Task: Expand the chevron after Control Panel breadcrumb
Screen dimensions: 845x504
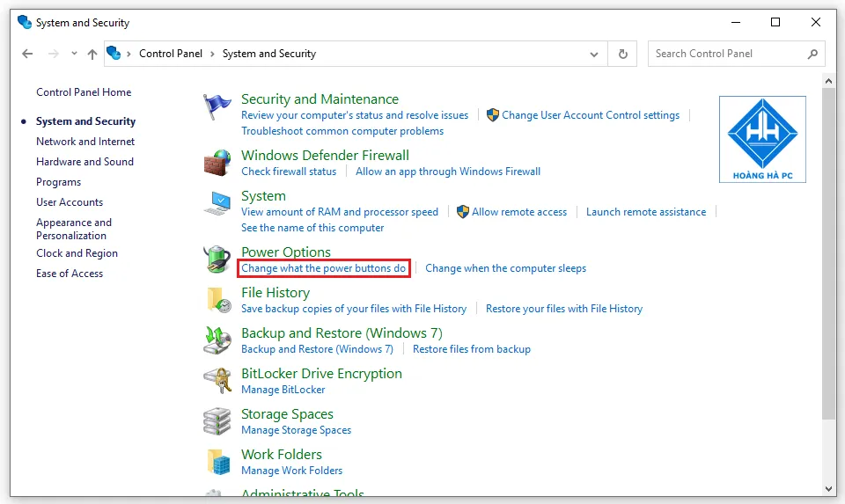Action: tap(212, 54)
